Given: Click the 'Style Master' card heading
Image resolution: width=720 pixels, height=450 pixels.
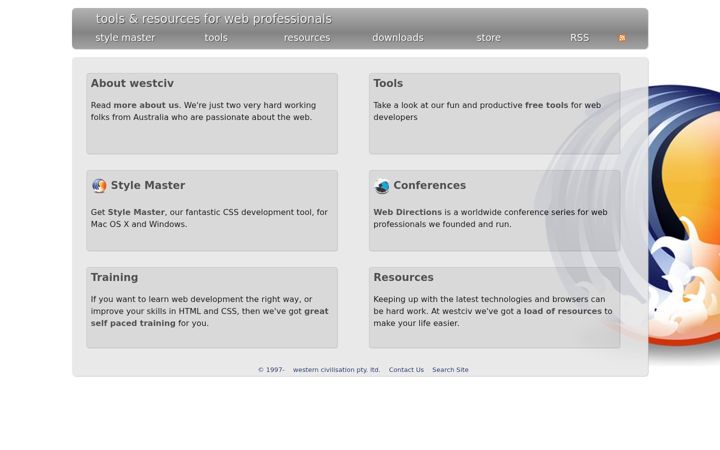Looking at the screenshot, I should click(x=148, y=185).
